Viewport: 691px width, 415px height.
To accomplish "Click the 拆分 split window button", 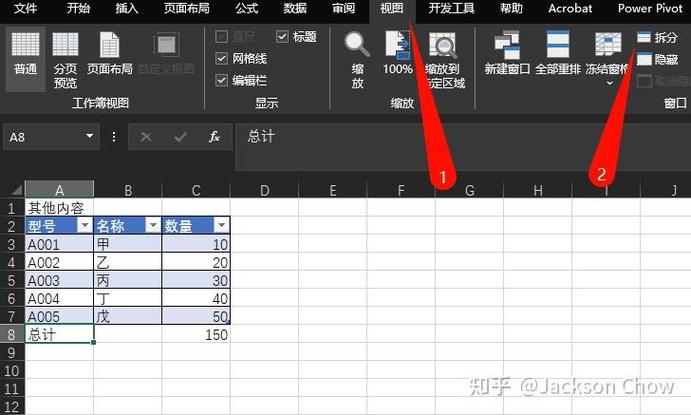I will pos(657,37).
